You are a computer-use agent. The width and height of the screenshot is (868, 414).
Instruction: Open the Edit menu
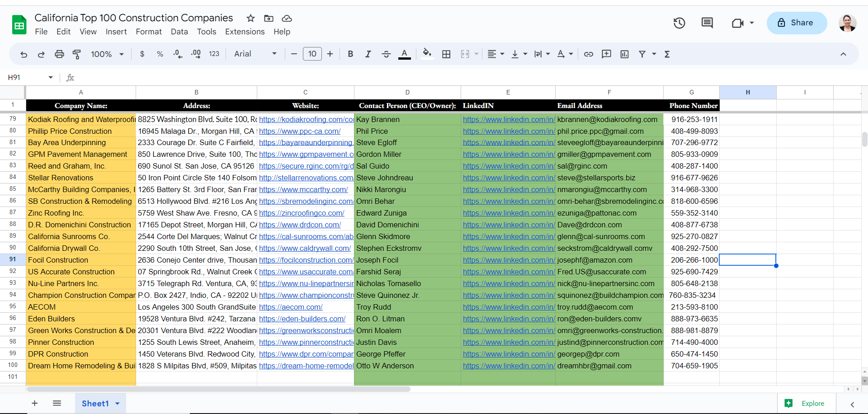pos(63,32)
